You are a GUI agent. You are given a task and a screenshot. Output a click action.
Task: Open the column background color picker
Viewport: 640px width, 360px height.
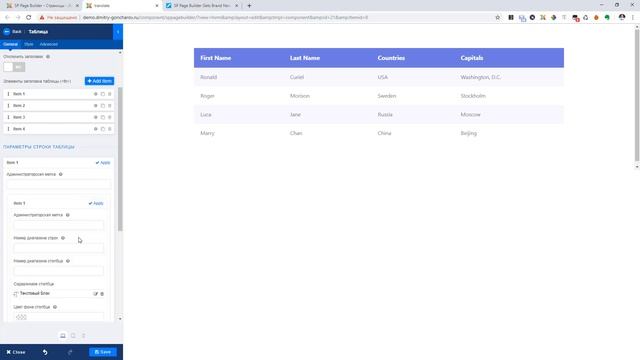[x=59, y=317]
